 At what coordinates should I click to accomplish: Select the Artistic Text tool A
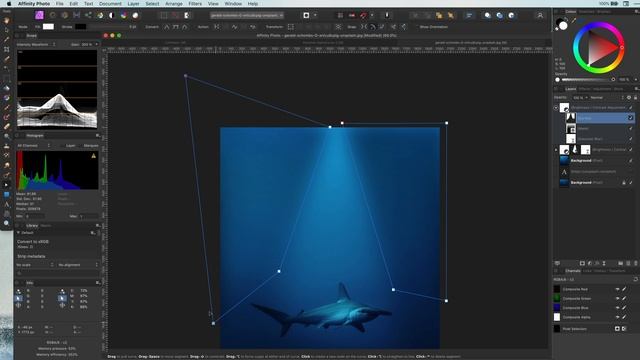coord(7,204)
